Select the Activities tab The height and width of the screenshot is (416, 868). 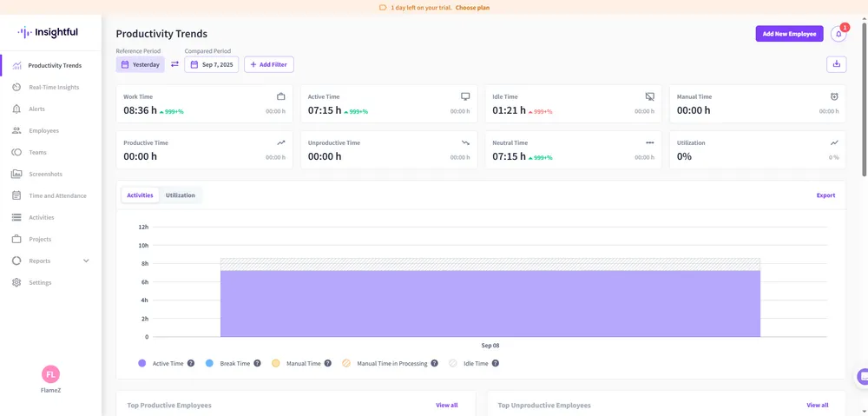coord(140,195)
